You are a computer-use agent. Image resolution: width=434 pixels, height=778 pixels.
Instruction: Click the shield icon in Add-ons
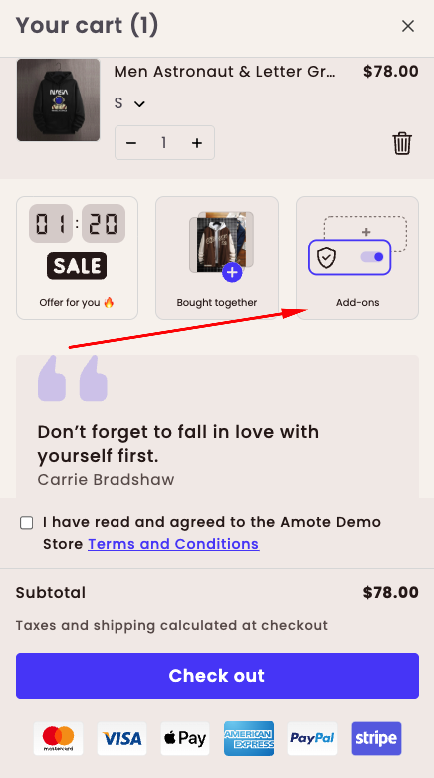click(326, 258)
